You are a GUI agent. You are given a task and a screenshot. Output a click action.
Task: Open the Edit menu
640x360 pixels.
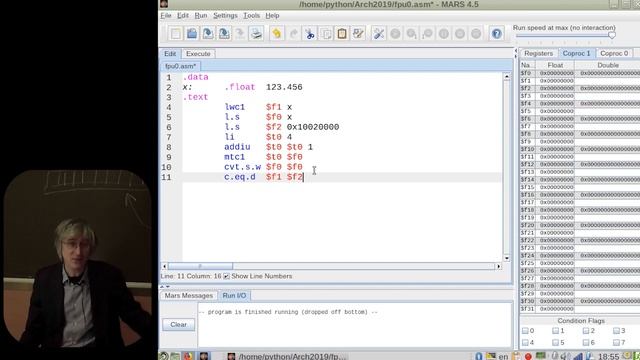click(182, 16)
